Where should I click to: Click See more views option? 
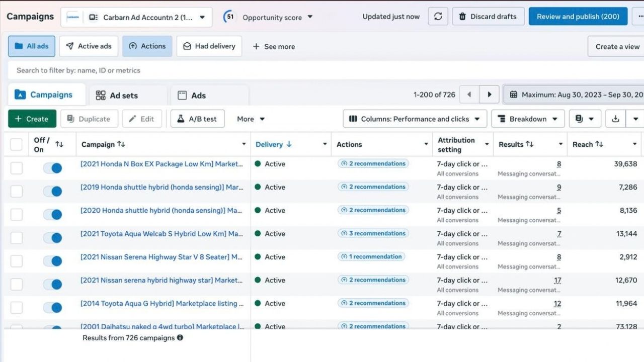[274, 46]
